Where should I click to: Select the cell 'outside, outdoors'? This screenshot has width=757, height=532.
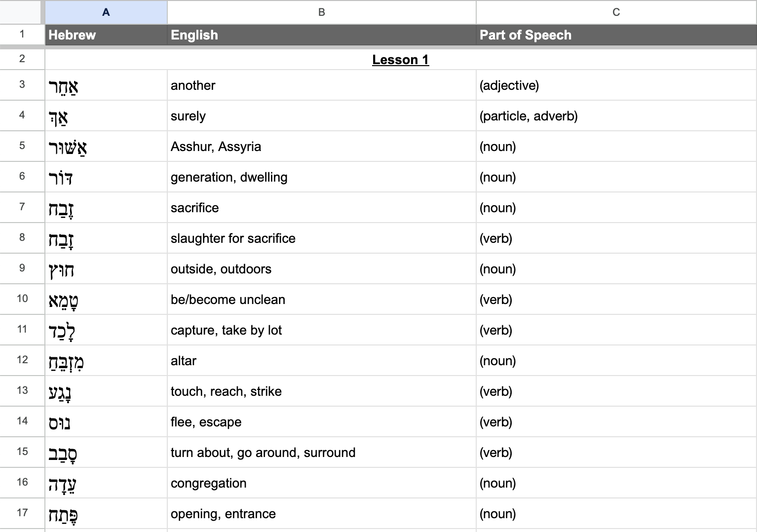[x=322, y=269]
